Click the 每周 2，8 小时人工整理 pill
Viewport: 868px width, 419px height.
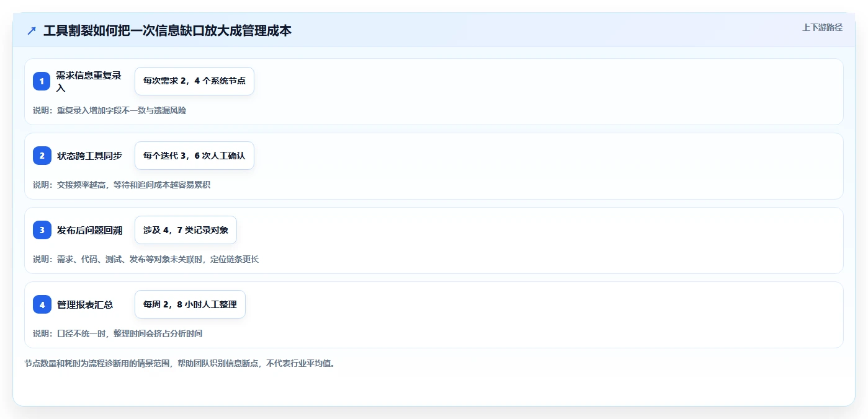point(190,304)
